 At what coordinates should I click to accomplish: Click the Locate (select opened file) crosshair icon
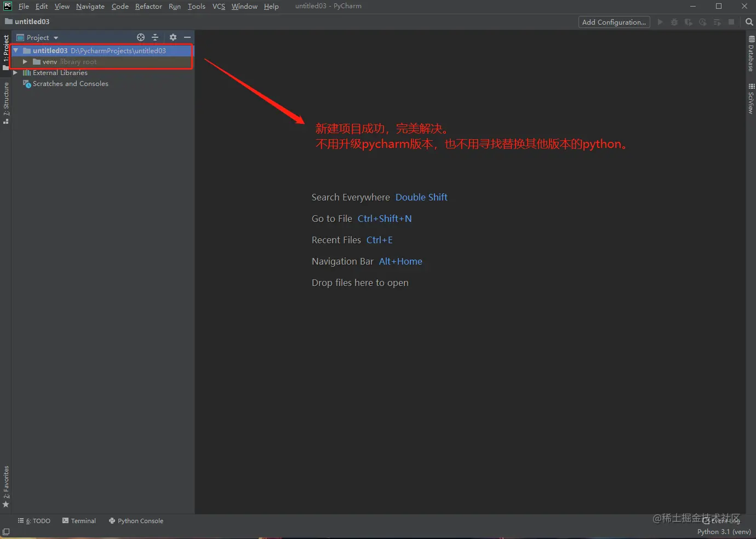[x=141, y=37]
